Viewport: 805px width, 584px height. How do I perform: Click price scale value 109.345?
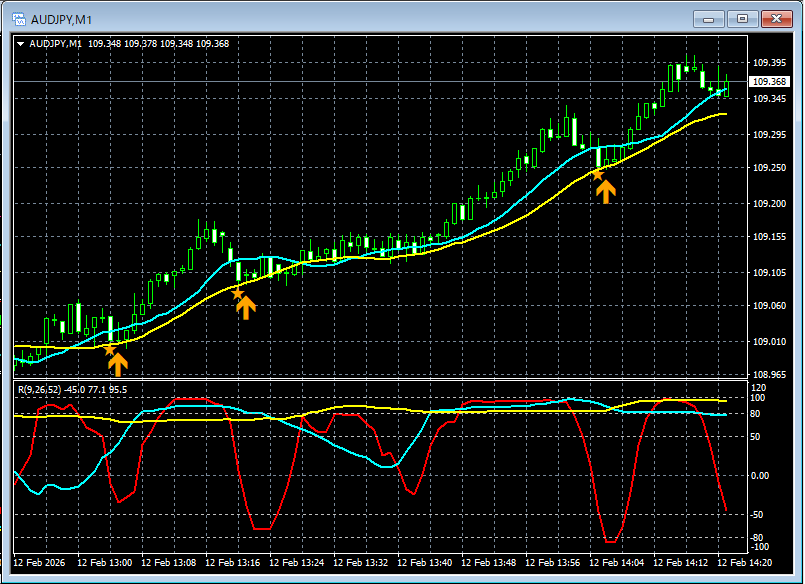769,99
